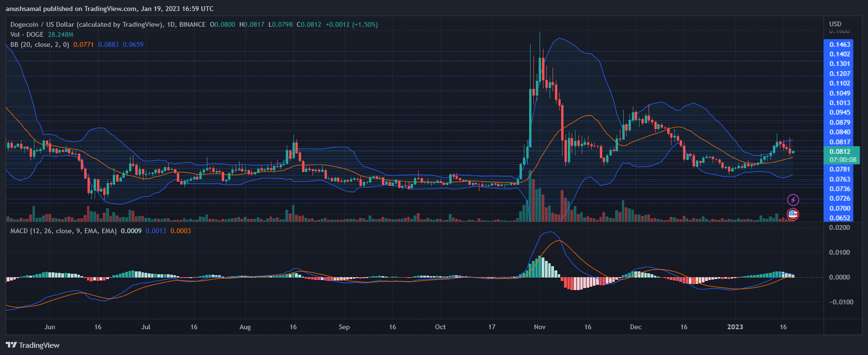Click the 0.1463 price level label
Screen dimensions: 868x355
(x=840, y=44)
